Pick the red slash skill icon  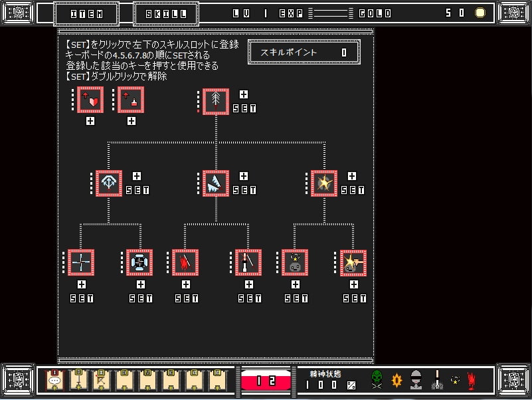tap(185, 262)
